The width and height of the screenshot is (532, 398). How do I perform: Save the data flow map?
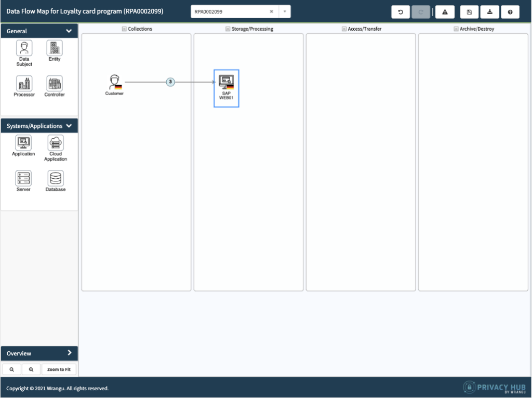(469, 12)
